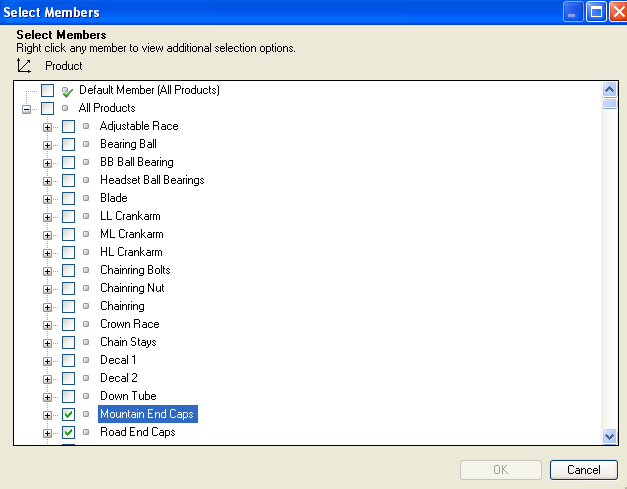Screen dimensions: 627x489
Task: Click the member icon beside Adjustable Race
Action: pyautogui.click(x=86, y=126)
